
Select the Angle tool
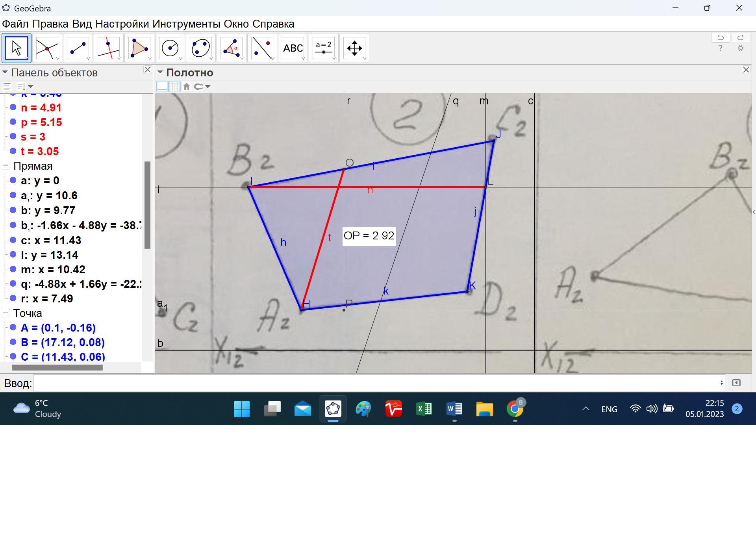coord(231,48)
